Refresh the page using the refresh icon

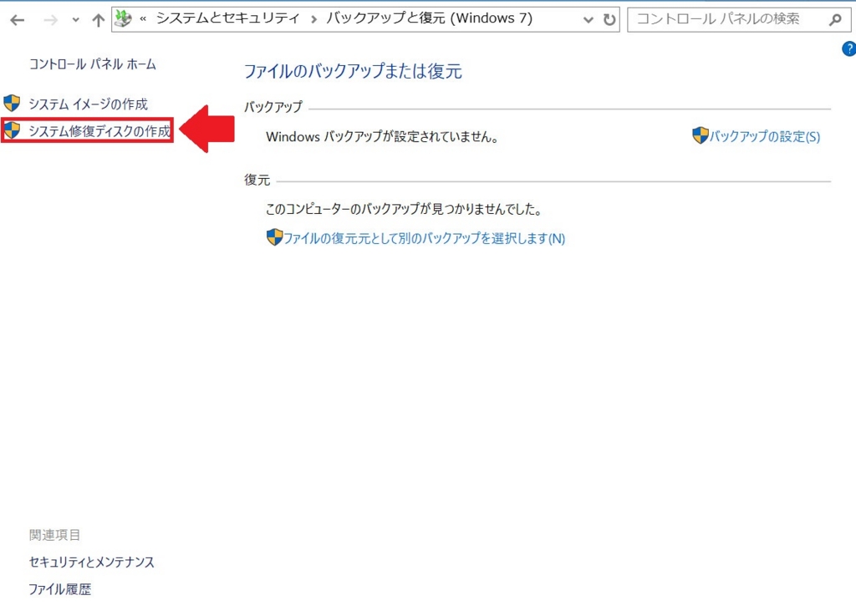[609, 20]
